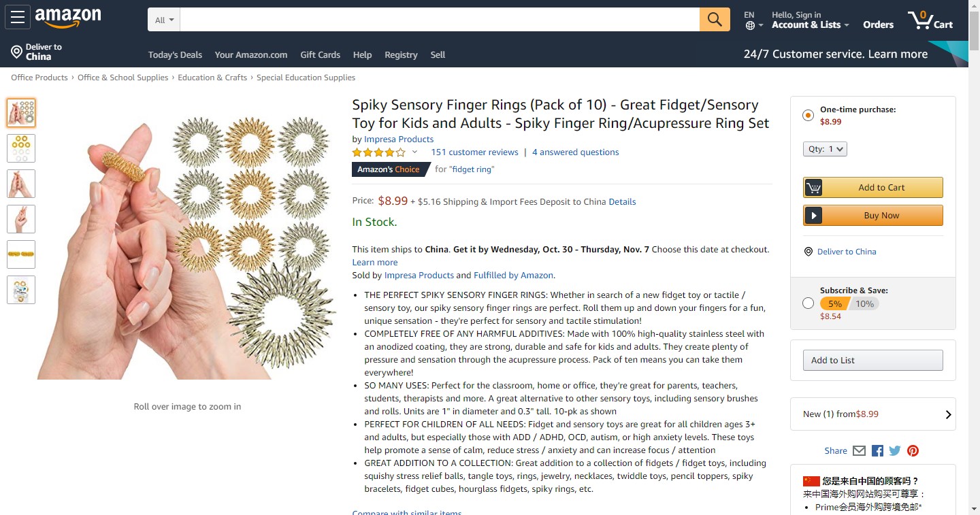Click inside the Amazon search field
The height and width of the screenshot is (515, 980).
pyautogui.click(x=440, y=20)
